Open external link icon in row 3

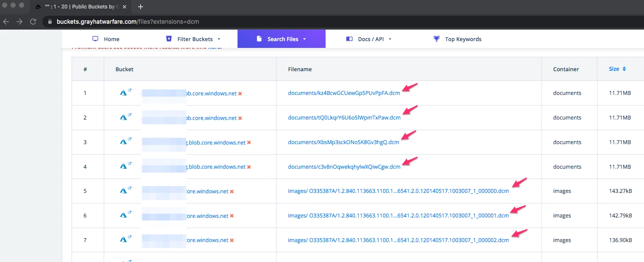[x=130, y=139]
